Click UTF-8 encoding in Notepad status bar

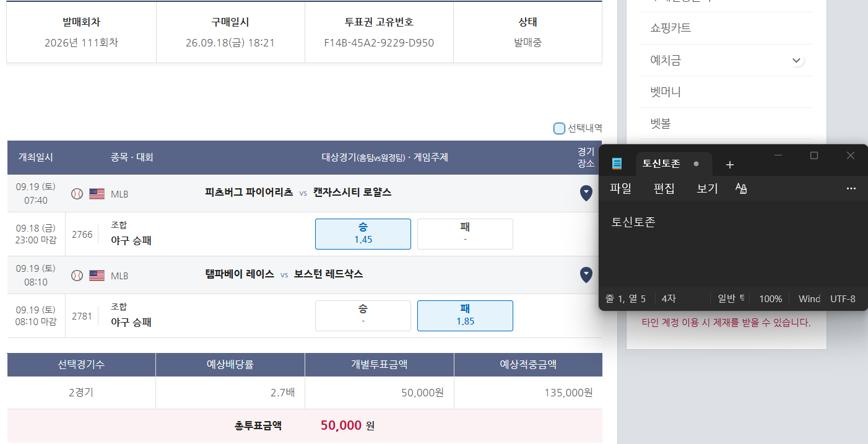843,298
